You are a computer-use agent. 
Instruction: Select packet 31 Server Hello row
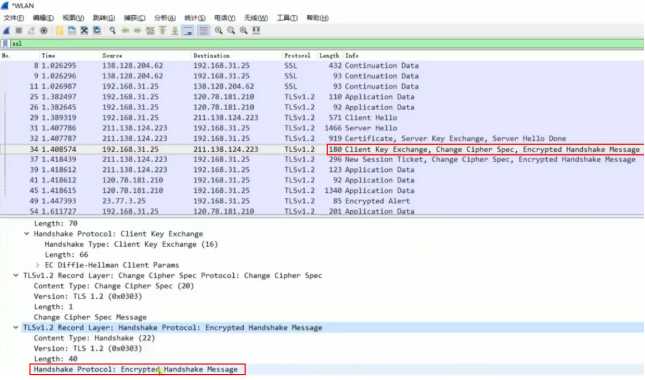(x=322, y=128)
